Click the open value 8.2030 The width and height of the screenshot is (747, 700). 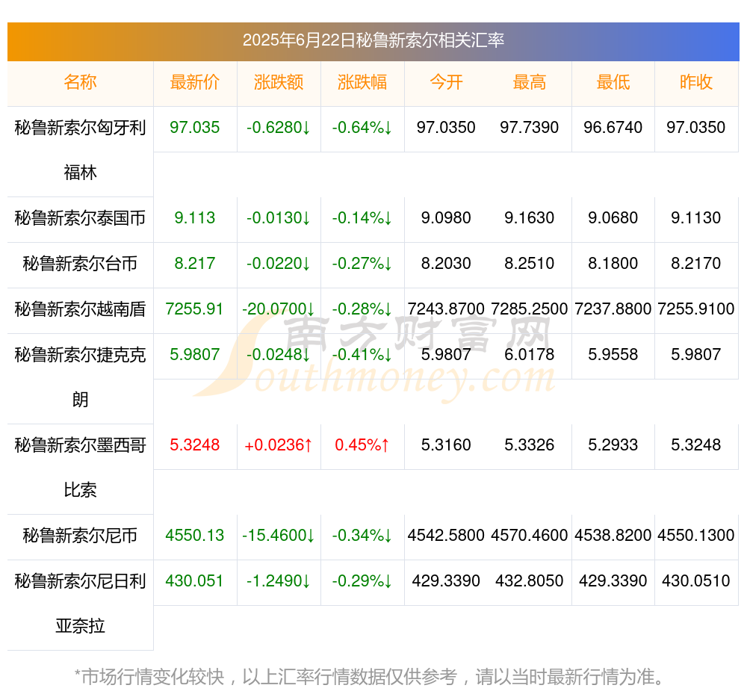446,264
